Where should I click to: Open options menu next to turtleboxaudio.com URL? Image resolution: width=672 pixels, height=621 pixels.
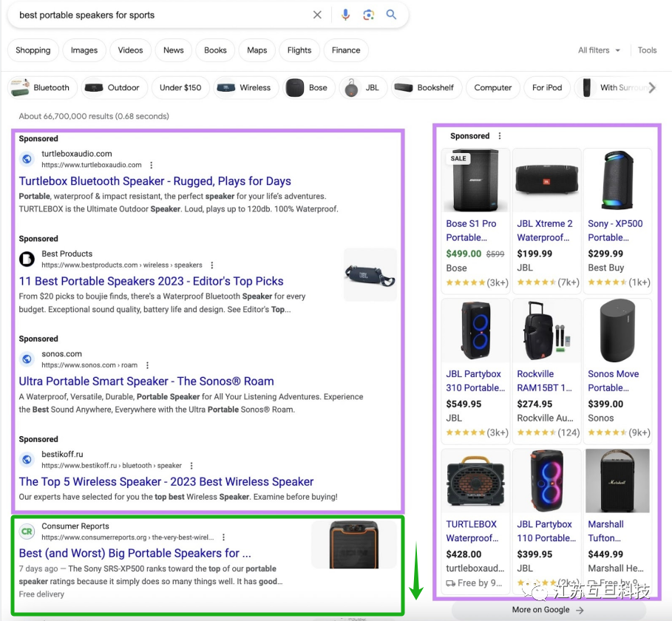click(x=152, y=165)
